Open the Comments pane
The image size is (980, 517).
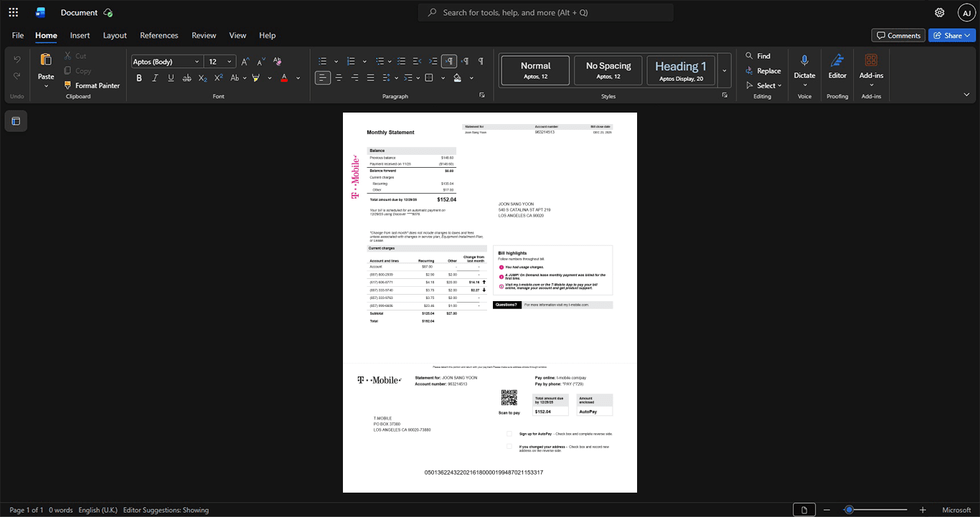898,35
